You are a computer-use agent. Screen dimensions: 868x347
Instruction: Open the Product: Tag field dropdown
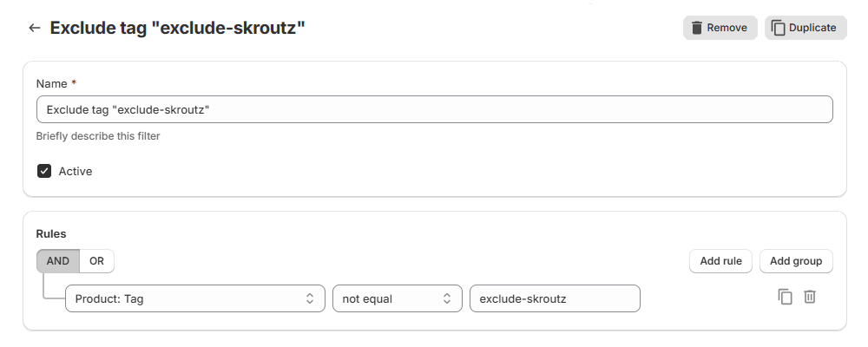point(187,298)
